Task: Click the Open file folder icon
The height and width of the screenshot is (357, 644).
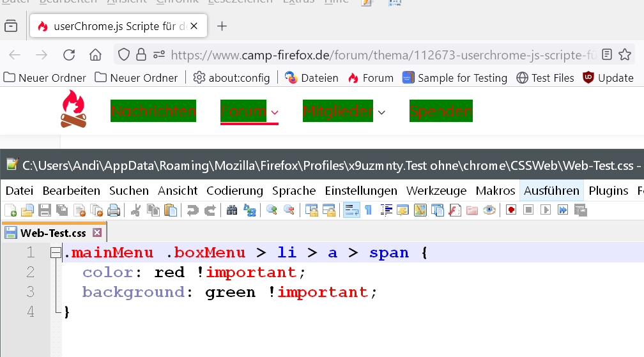Action: 27,211
